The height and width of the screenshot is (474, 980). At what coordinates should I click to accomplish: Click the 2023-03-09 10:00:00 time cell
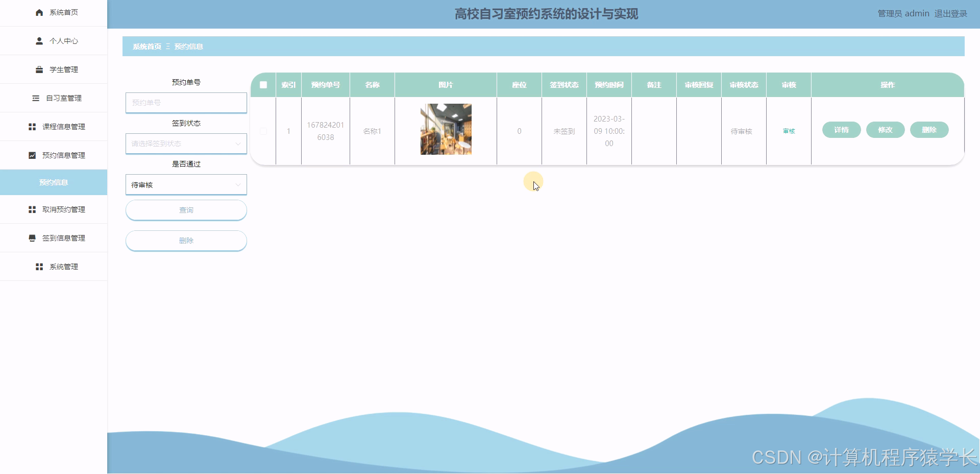click(609, 131)
